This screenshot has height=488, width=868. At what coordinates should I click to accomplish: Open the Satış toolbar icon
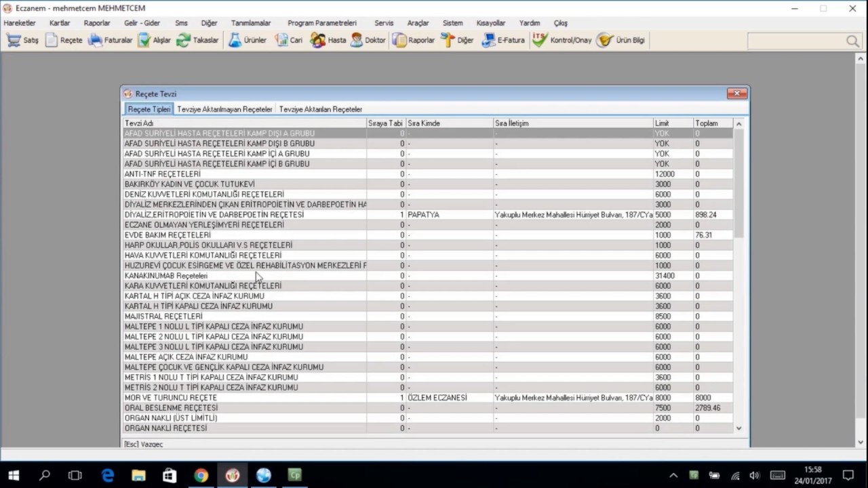(22, 40)
